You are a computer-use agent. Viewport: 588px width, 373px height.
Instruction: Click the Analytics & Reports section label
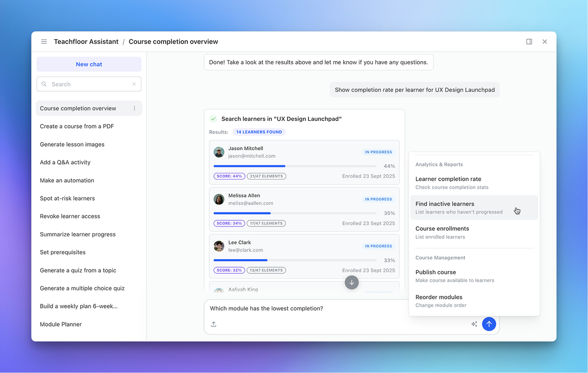point(439,164)
